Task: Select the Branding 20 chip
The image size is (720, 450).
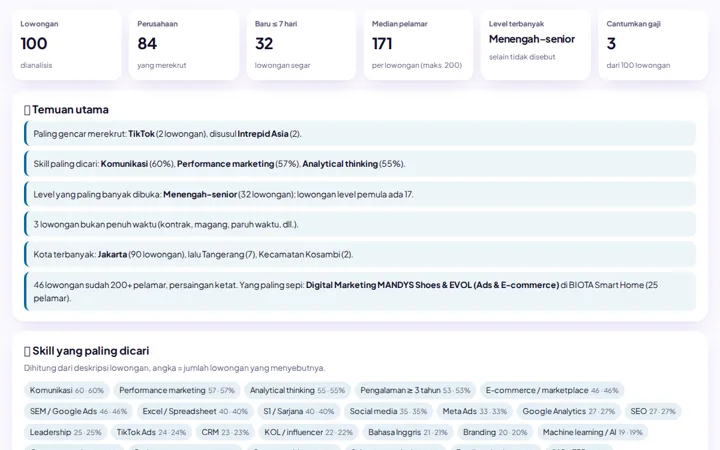Action: tap(495, 433)
